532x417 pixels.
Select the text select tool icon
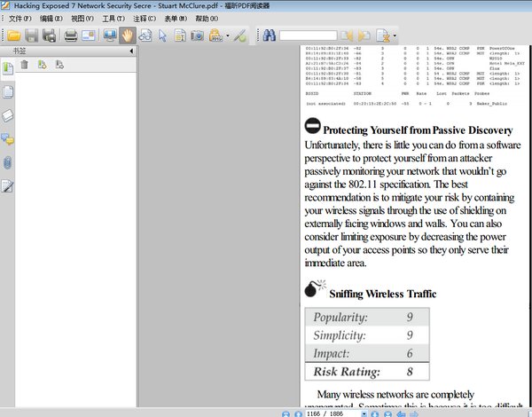[180, 35]
